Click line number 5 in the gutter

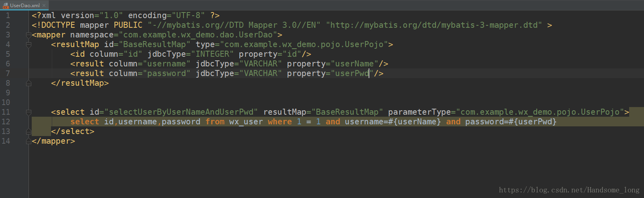(x=8, y=54)
